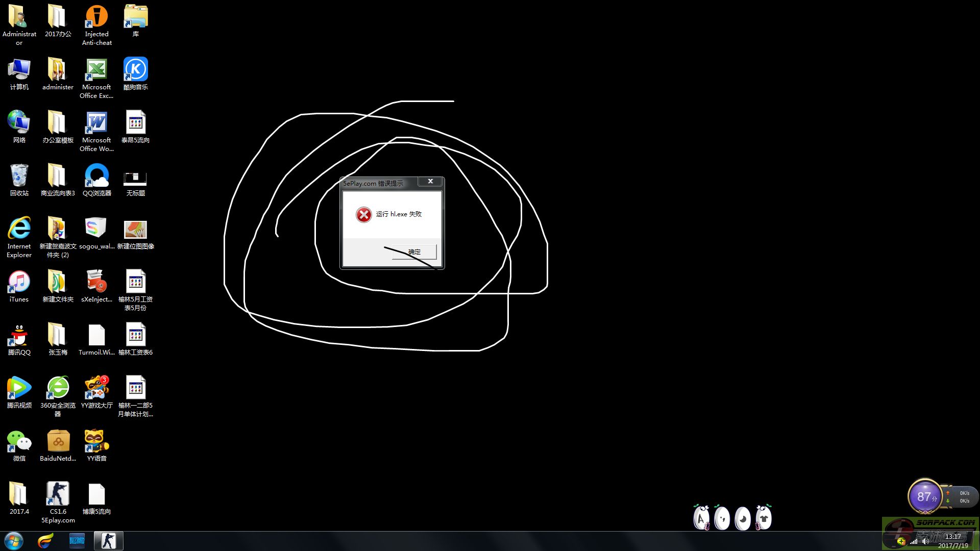Open the CS1.6 5Eplay.com desktop icon
The image size is (980, 551).
(x=58, y=494)
